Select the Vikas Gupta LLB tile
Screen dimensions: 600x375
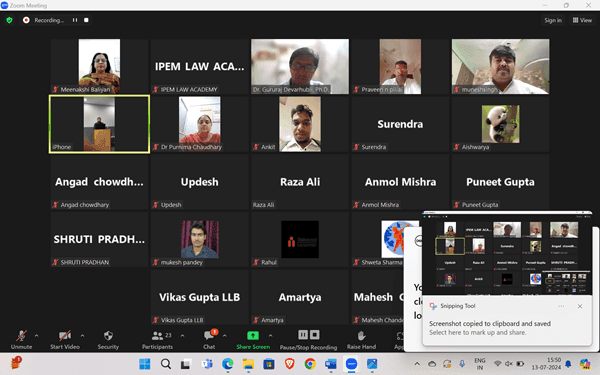pyautogui.click(x=200, y=297)
